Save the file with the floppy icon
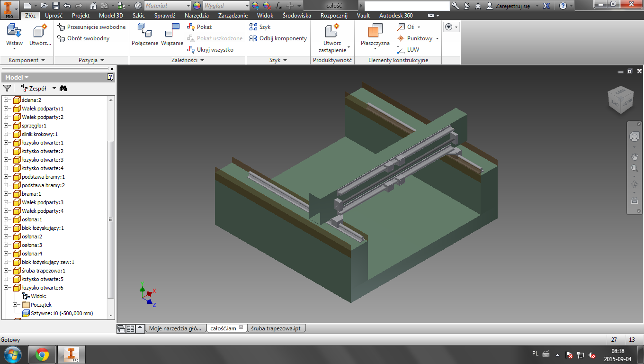644x364 pixels. click(56, 6)
